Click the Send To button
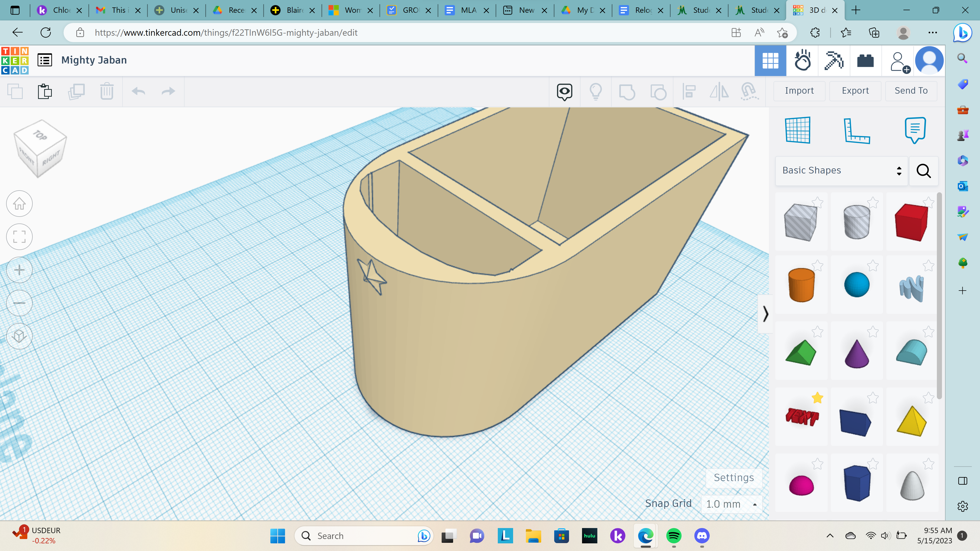The width and height of the screenshot is (980, 551). click(x=911, y=91)
